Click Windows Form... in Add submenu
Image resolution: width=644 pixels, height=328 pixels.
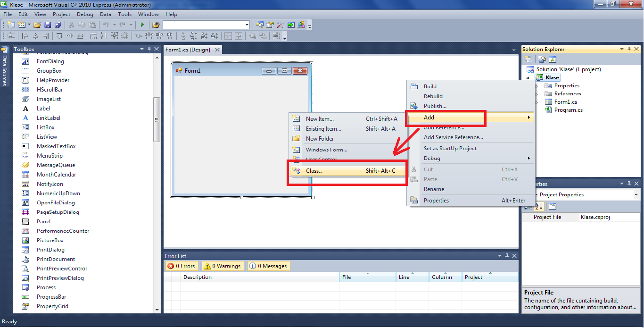tap(347, 150)
